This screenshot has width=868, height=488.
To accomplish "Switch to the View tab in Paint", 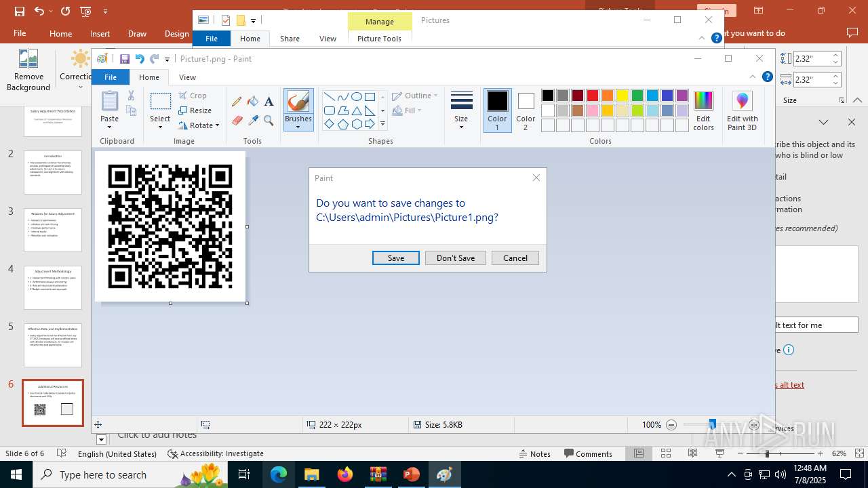I will point(187,77).
